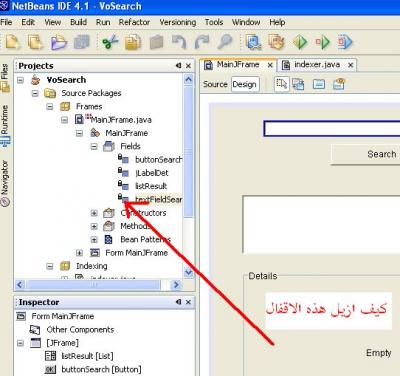Click the form editor icon right of Test Form

click(339, 84)
